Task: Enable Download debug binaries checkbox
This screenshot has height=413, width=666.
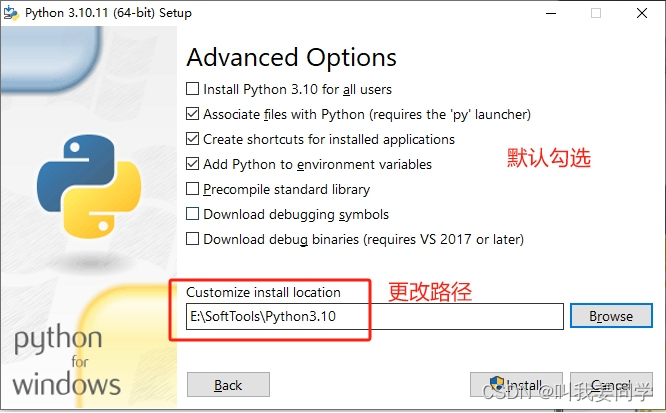Action: (x=192, y=239)
